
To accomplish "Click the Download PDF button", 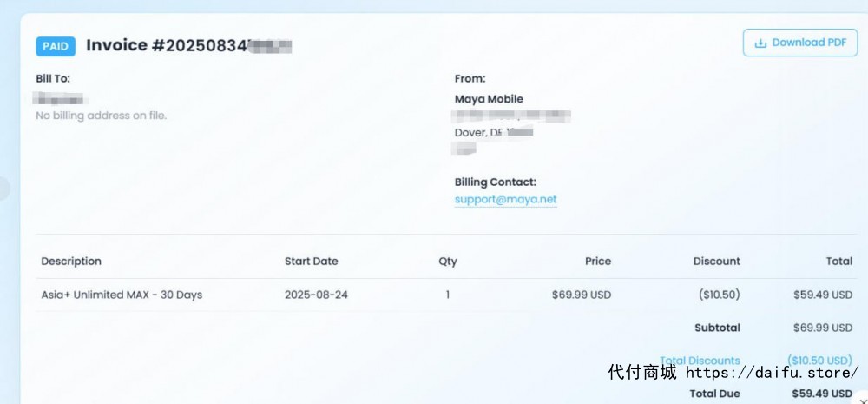I will (x=800, y=43).
